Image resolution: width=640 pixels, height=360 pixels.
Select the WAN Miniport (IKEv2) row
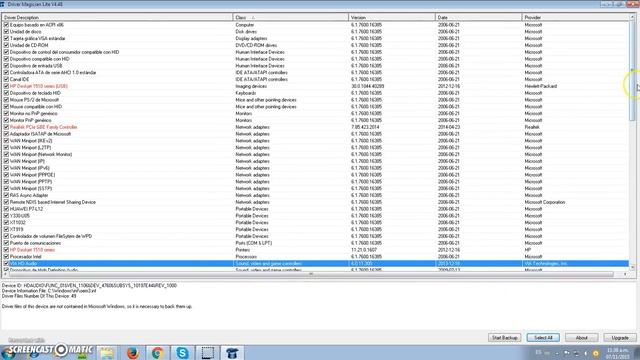click(316, 141)
